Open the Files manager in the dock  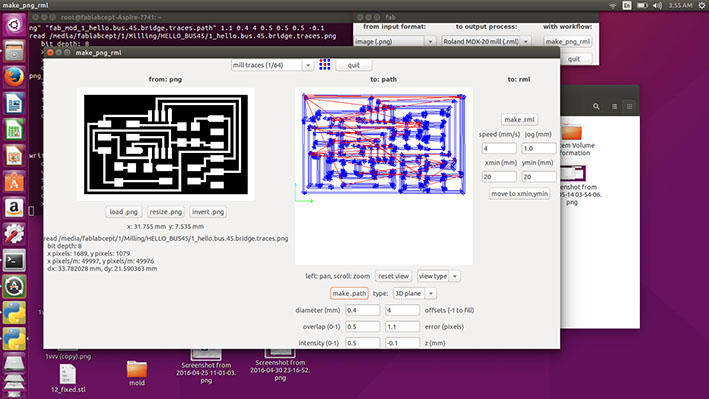tap(14, 50)
